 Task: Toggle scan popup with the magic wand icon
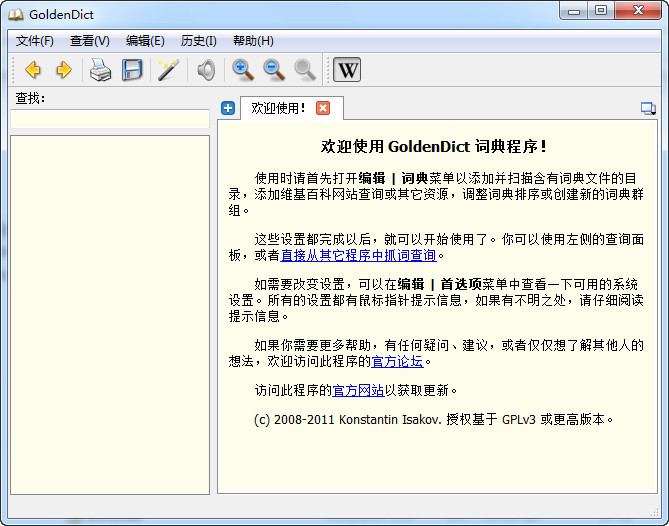pos(169,70)
